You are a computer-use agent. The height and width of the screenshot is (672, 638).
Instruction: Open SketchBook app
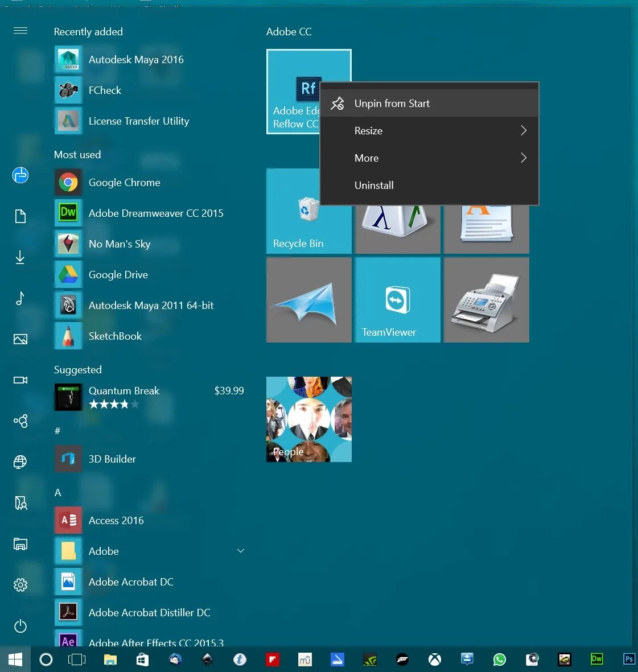click(149, 336)
